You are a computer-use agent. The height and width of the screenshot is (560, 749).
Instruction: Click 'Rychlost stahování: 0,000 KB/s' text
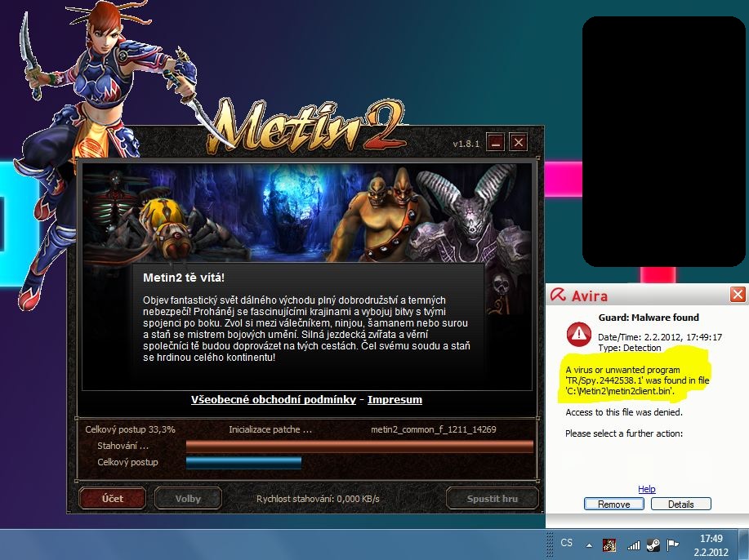tap(318, 499)
